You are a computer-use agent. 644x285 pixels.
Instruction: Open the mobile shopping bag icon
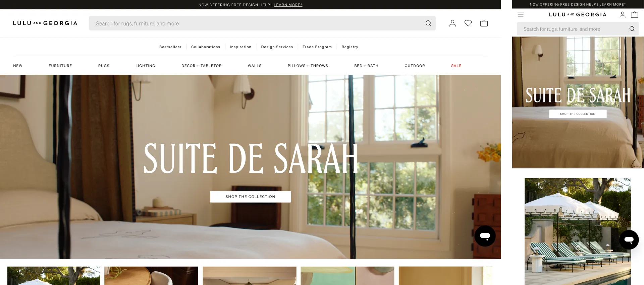pos(634,15)
